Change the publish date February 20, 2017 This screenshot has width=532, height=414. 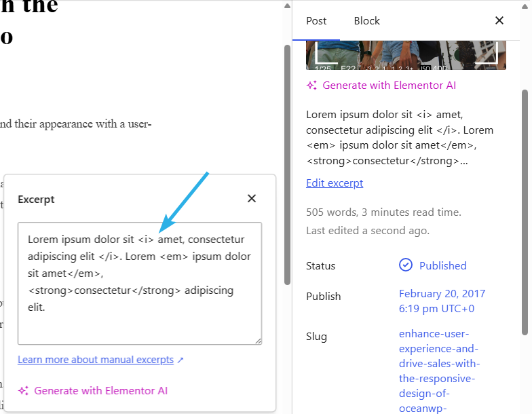pyautogui.click(x=442, y=301)
